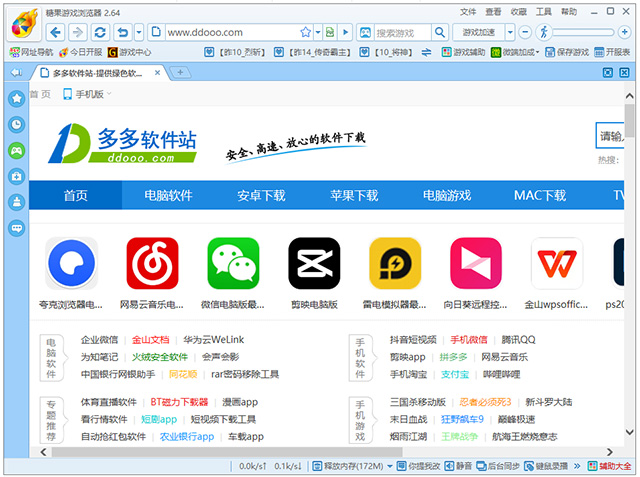Toggle 静音 mute in the status bar
This screenshot has width=640, height=477.
click(458, 466)
